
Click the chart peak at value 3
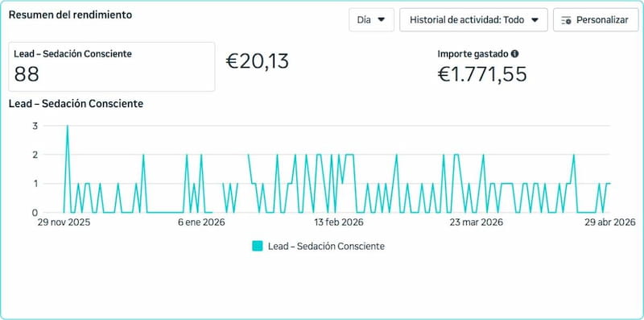pyautogui.click(x=68, y=126)
